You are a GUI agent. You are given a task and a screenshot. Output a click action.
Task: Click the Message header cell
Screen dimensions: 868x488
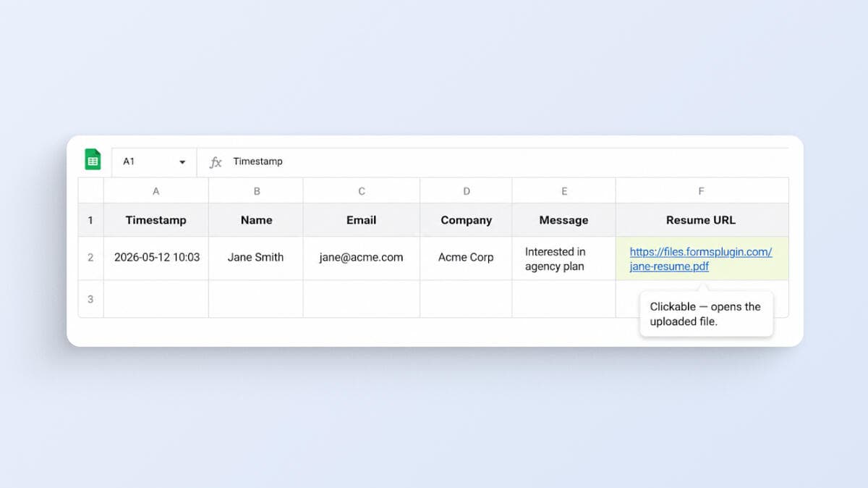click(564, 220)
